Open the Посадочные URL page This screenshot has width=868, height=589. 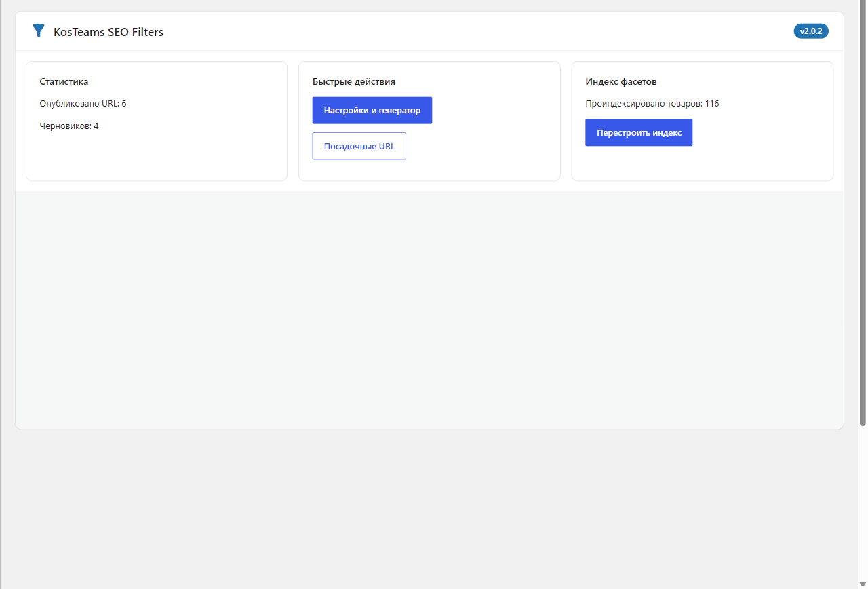point(359,146)
